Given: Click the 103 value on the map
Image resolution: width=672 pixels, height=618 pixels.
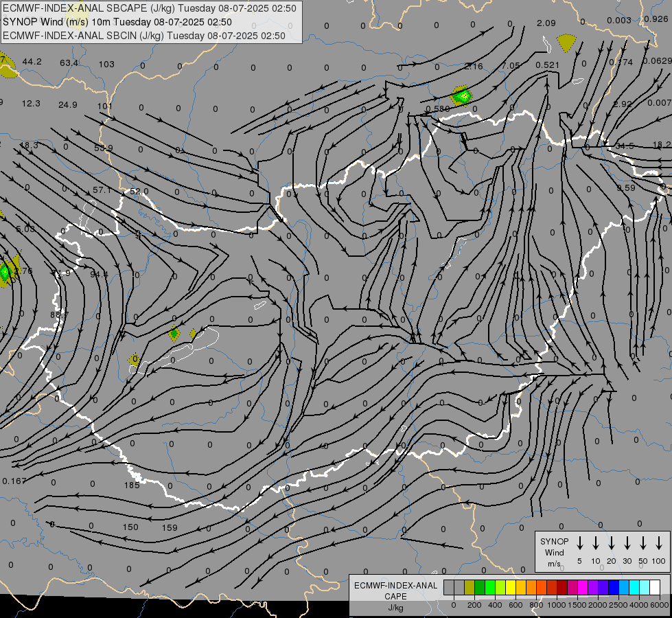Looking at the screenshot, I should pyautogui.click(x=106, y=65).
